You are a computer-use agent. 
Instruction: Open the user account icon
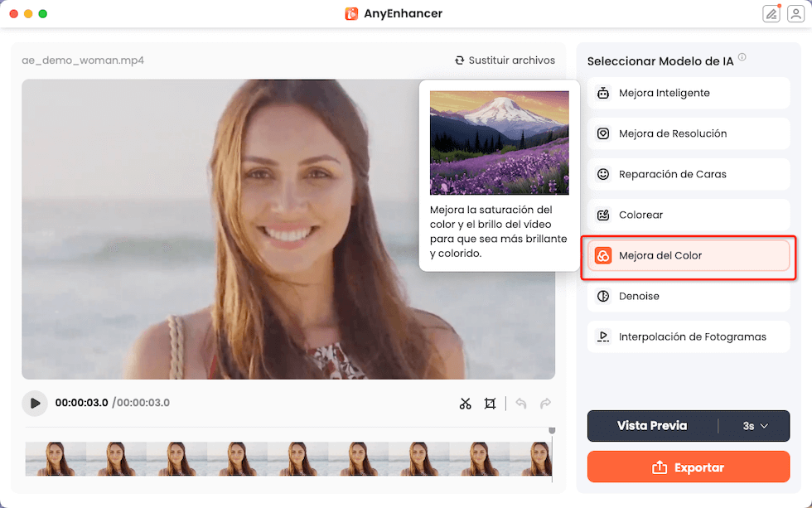click(x=797, y=13)
